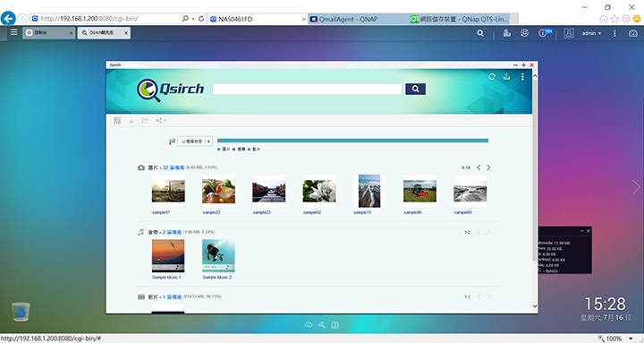
Task: Open browser home icon
Action: 604,19
